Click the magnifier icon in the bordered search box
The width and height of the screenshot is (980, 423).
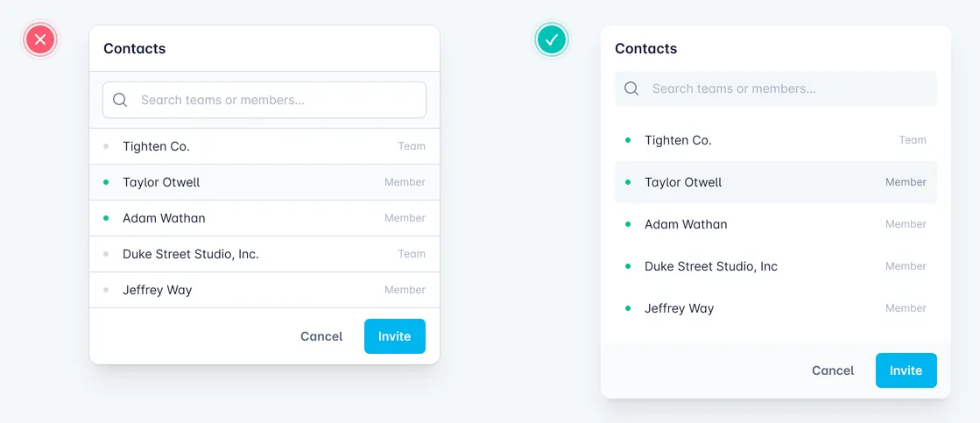pyautogui.click(x=121, y=100)
